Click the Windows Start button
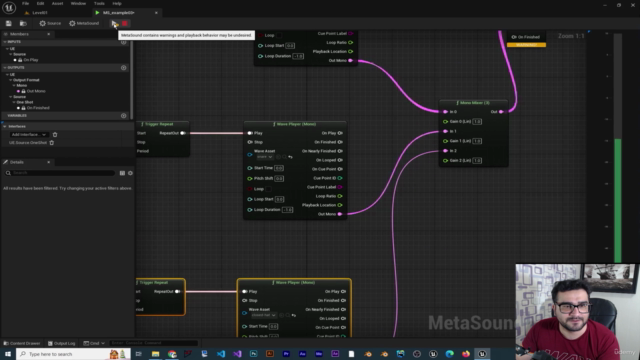This screenshot has width=640, height=360. coord(8,354)
